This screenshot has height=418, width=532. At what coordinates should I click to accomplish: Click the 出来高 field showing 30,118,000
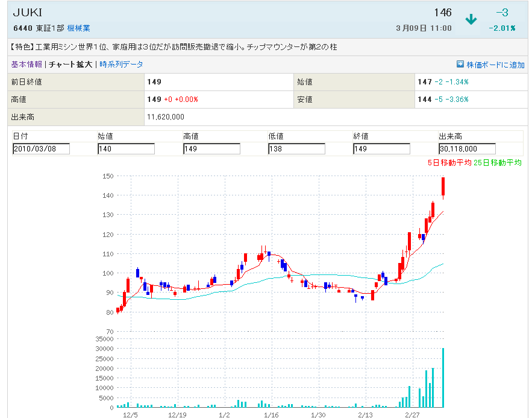[x=467, y=149]
